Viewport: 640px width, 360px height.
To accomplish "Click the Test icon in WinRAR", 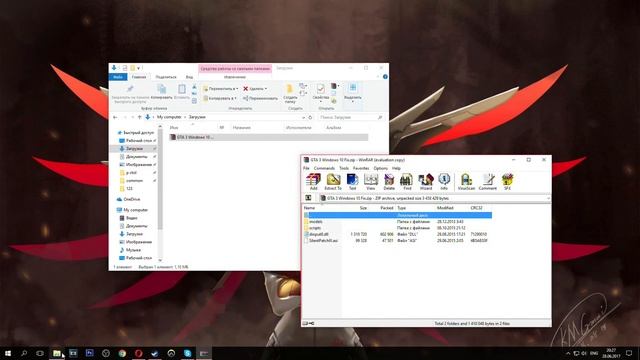I will coord(352,182).
